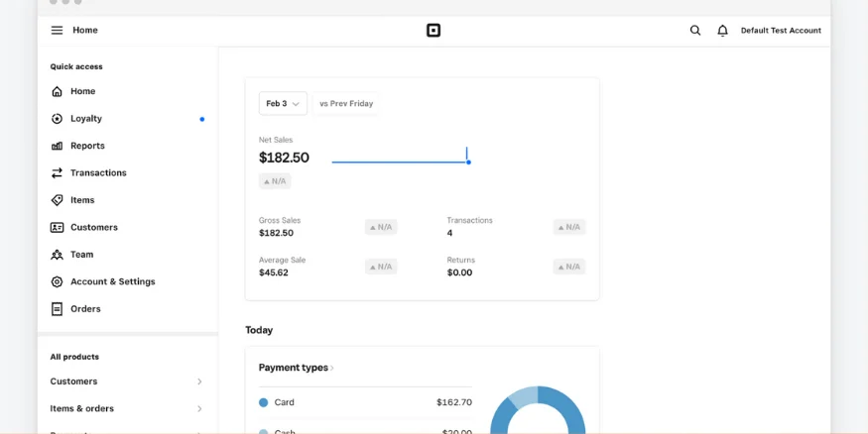
Task: Click the Reports bar chart icon
Action: point(57,146)
